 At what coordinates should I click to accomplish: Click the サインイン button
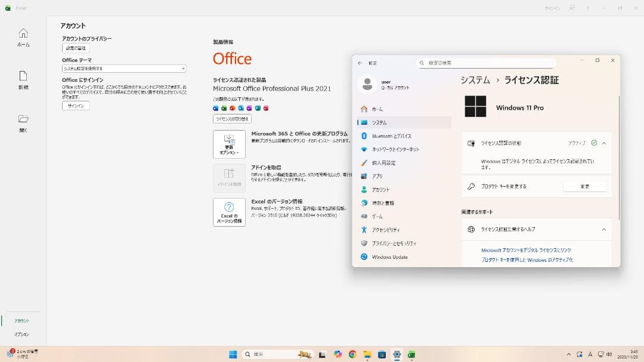click(75, 106)
